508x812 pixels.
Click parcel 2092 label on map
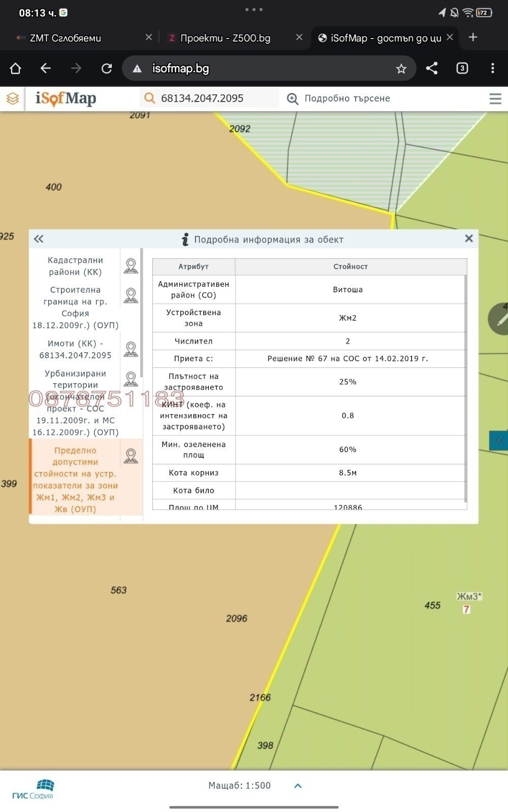coord(239,129)
